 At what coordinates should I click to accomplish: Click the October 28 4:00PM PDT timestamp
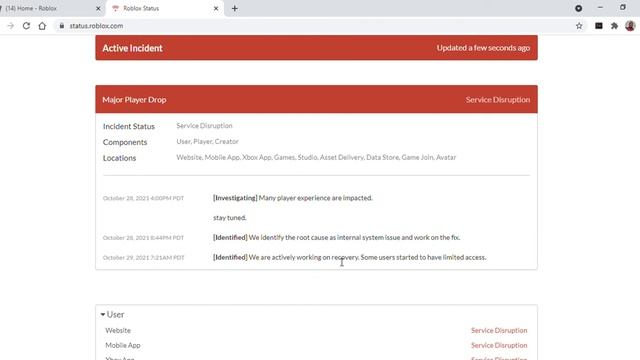143,198
